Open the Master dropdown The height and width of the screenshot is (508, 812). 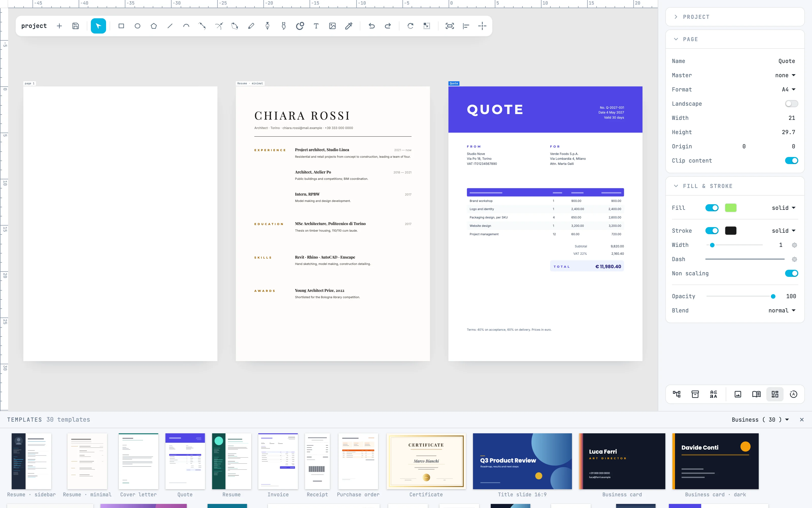pos(785,75)
